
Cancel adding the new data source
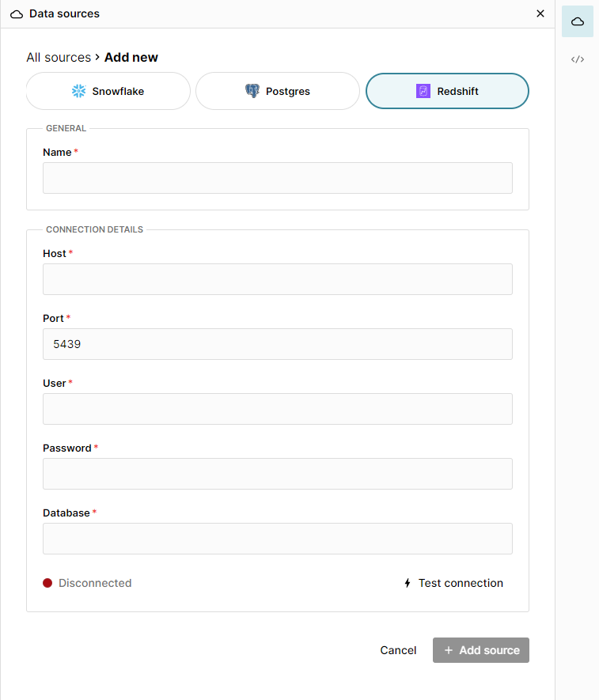[x=398, y=650]
